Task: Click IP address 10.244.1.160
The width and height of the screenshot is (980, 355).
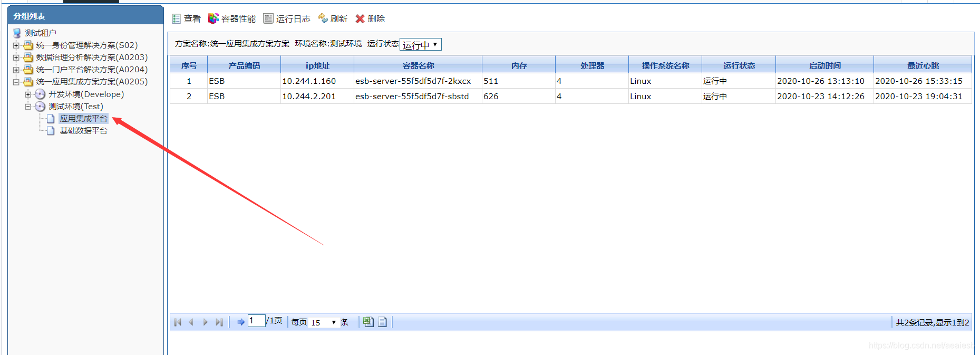Action: pyautogui.click(x=309, y=81)
